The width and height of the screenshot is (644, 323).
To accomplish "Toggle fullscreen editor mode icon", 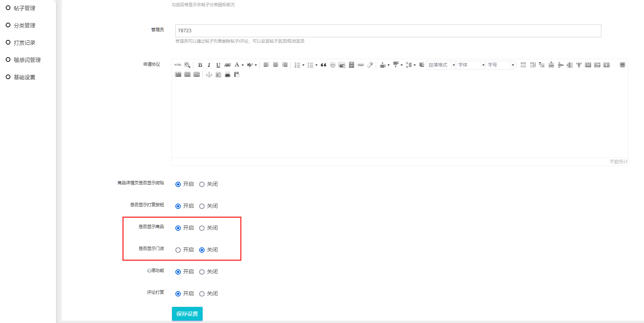I will tap(622, 65).
